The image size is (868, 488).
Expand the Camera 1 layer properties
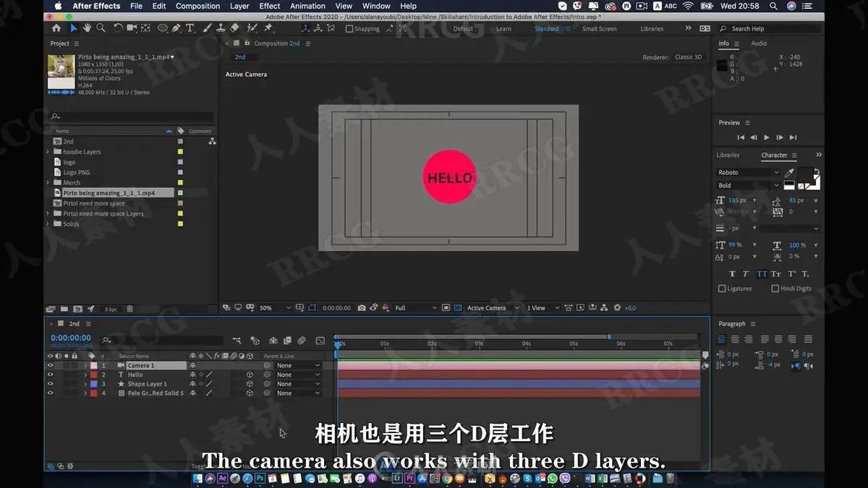[x=85, y=366]
